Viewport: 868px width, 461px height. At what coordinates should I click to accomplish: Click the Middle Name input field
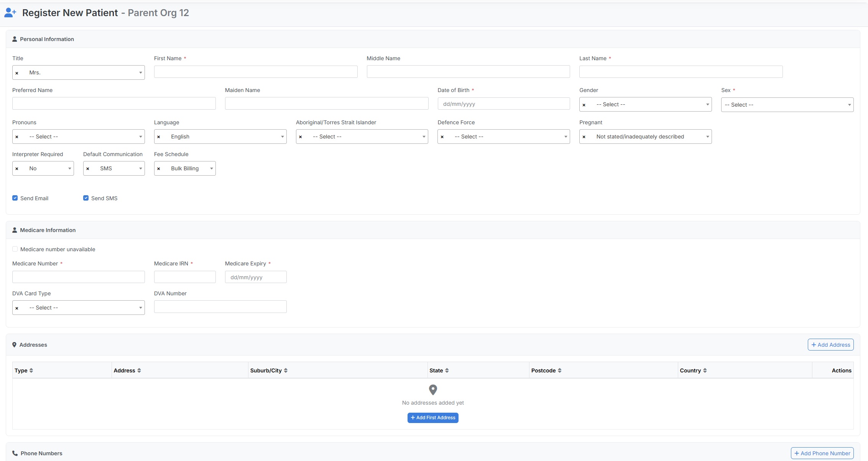pyautogui.click(x=468, y=72)
